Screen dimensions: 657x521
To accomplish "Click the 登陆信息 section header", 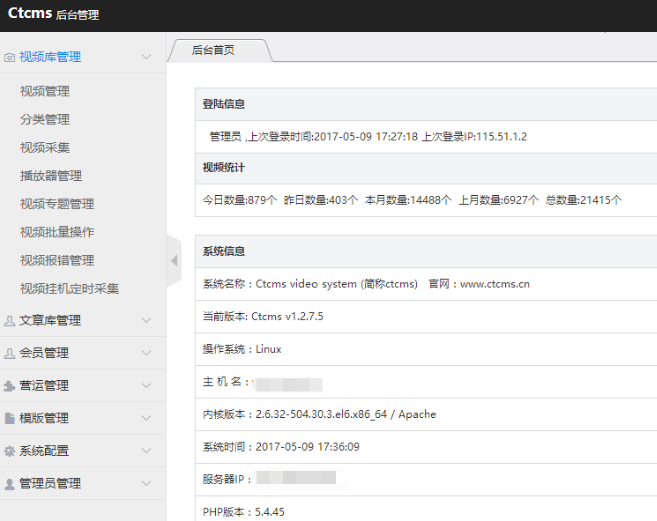I will (x=426, y=104).
